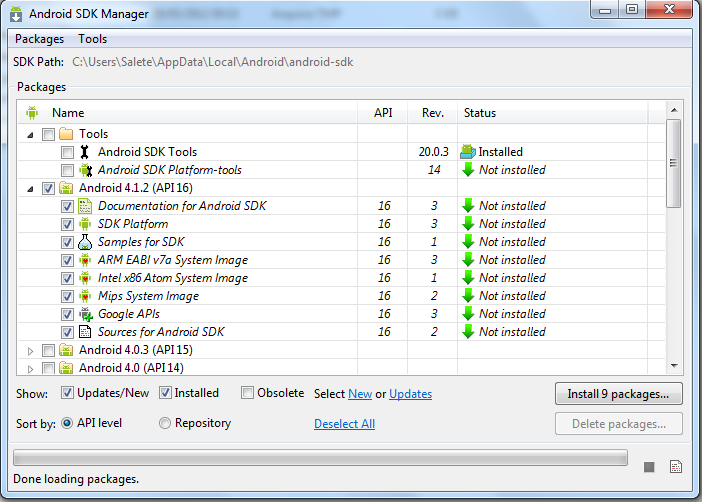The image size is (702, 502).
Task: Click the scrollbar down arrow
Action: (674, 366)
